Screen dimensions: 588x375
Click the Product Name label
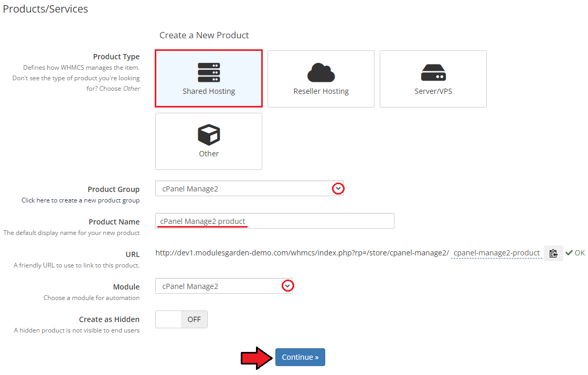click(114, 222)
